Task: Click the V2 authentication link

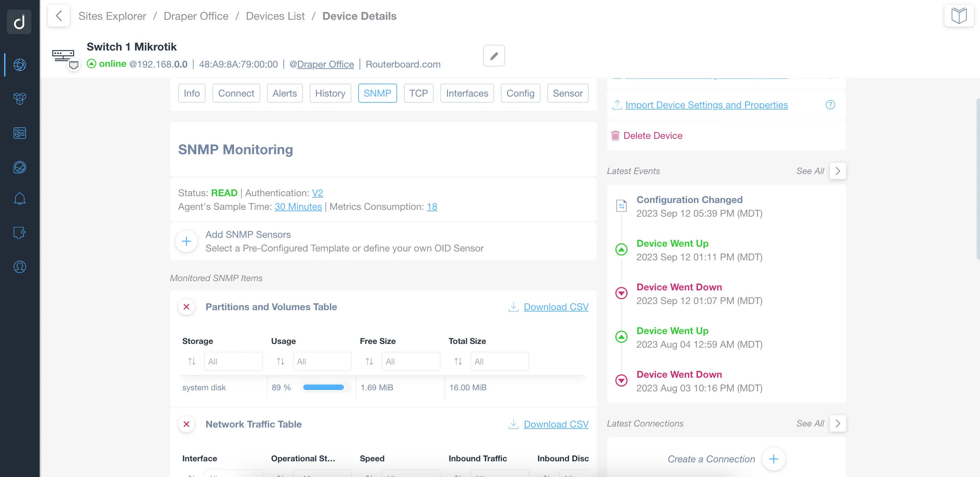Action: [x=317, y=193]
